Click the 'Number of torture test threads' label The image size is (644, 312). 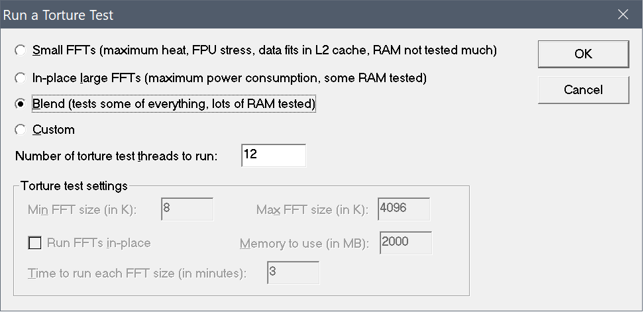pos(121,156)
